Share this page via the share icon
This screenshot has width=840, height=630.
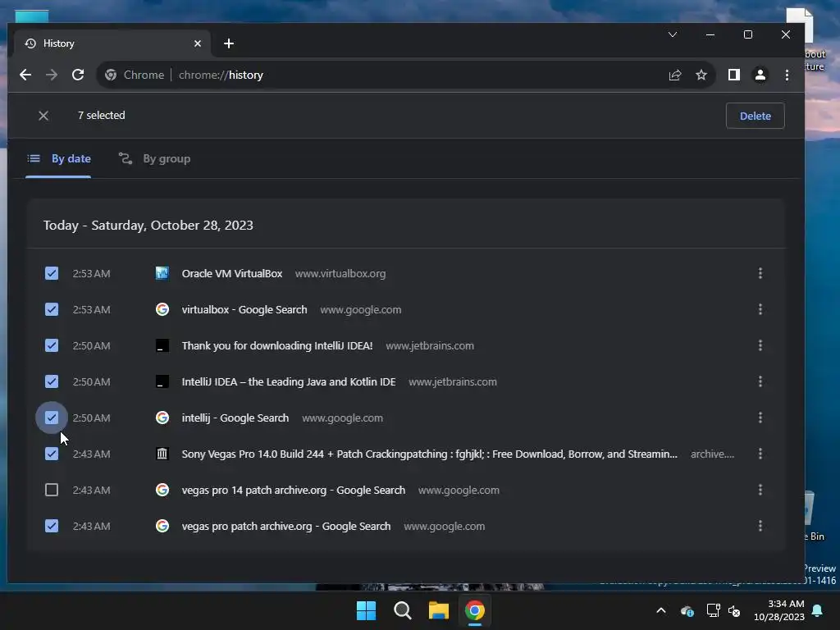point(675,75)
